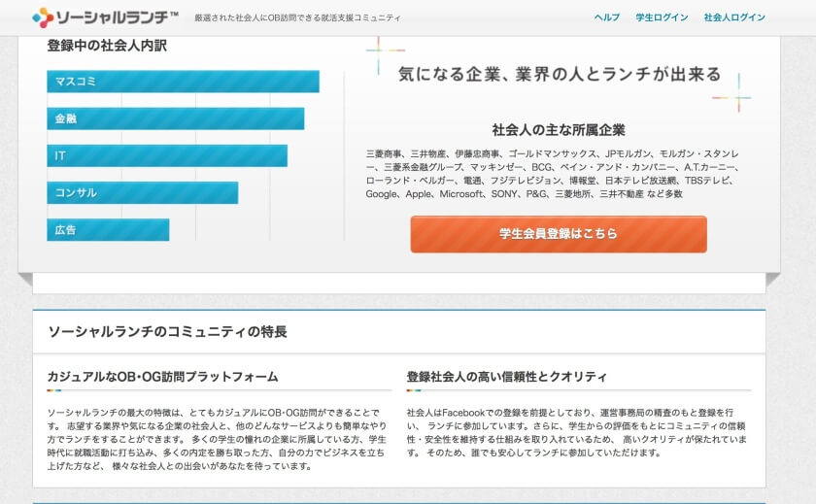Image resolution: width=816 pixels, height=504 pixels.
Task: Click the ソーシャルランチのコミュニティの特長 heading
Action: point(167,332)
